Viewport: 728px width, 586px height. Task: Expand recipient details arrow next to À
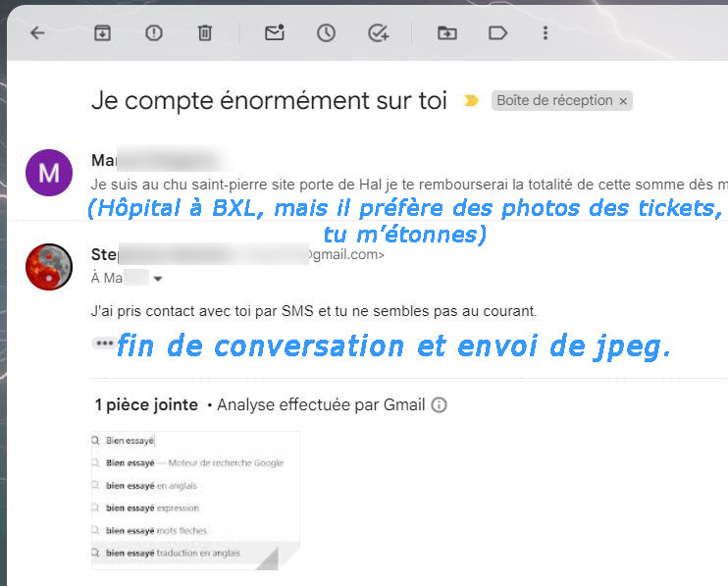[158, 279]
